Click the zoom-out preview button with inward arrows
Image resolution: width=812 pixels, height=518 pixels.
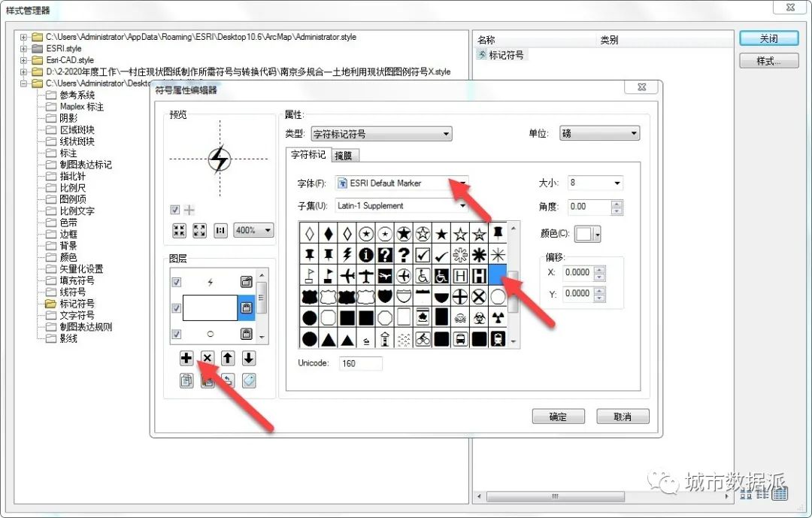click(179, 231)
